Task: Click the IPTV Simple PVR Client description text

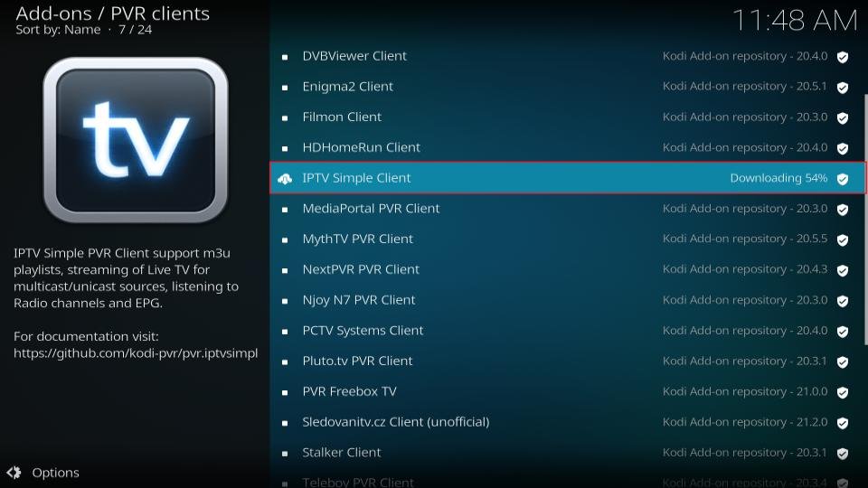Action: [127, 278]
